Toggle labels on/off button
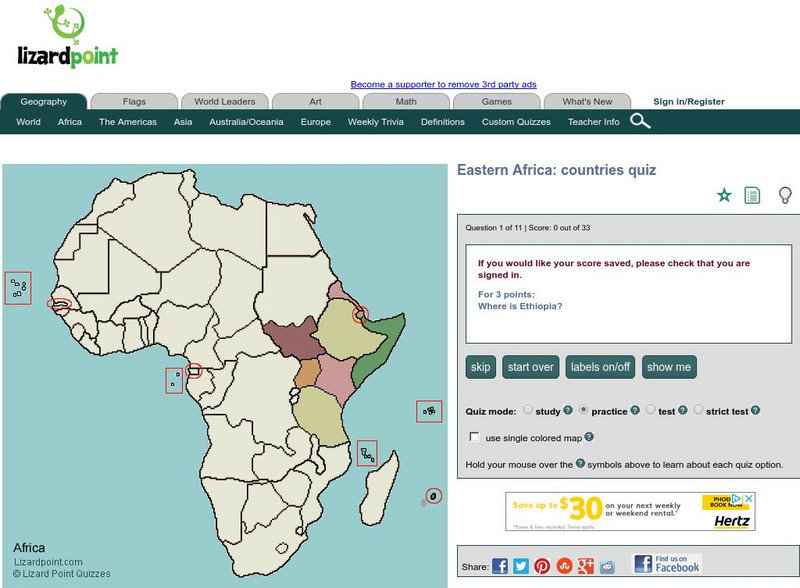This screenshot has height=588, width=800. [600, 367]
